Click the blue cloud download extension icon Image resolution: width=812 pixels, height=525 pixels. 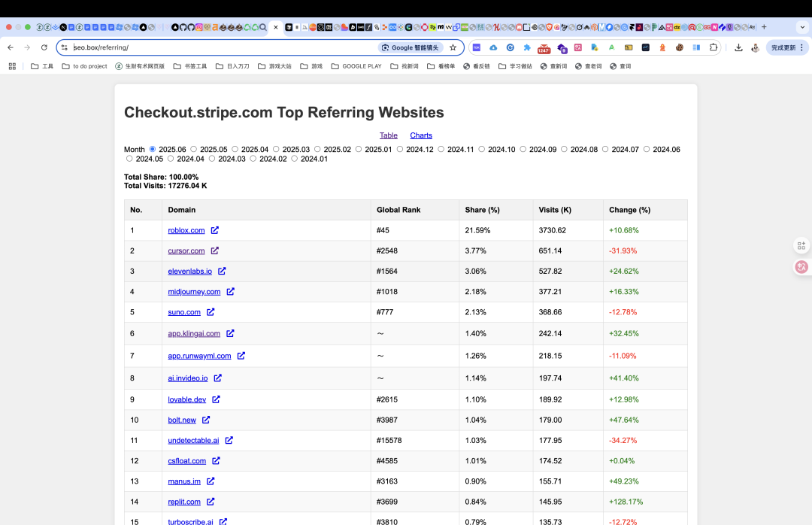(x=493, y=47)
